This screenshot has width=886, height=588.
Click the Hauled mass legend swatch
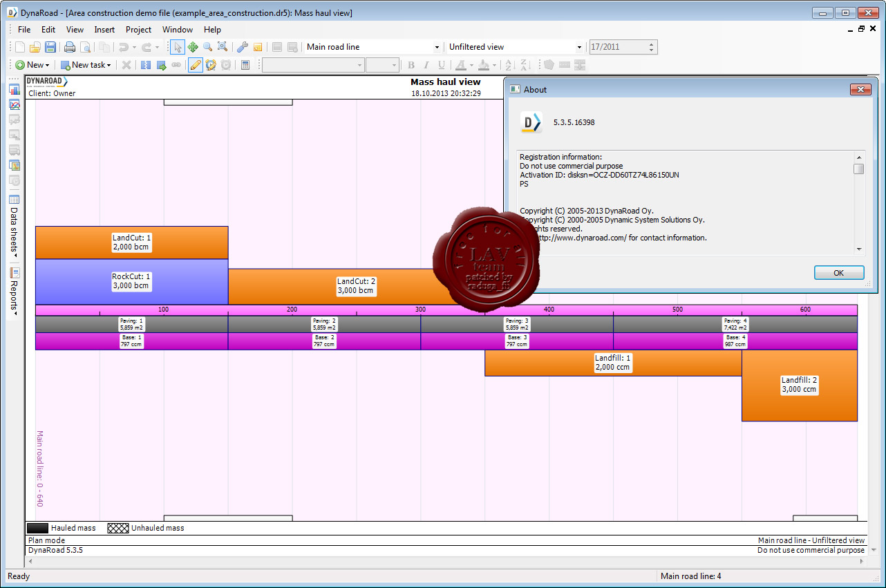pos(38,528)
